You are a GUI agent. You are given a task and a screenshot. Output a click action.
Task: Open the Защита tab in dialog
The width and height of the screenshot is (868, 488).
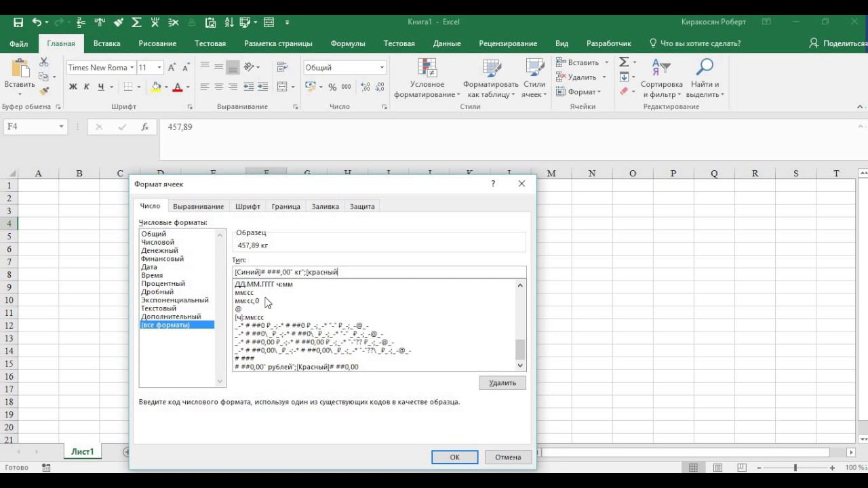pos(362,207)
